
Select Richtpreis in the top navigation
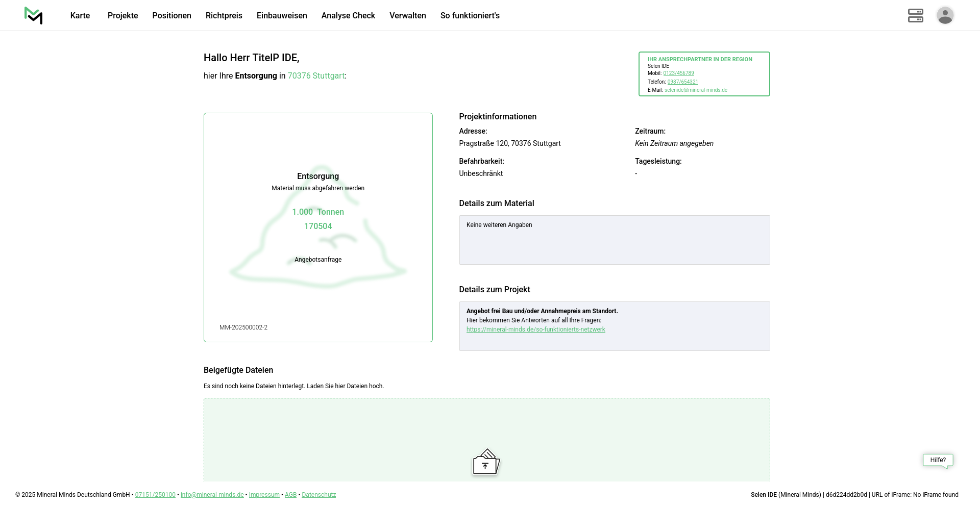pos(224,16)
